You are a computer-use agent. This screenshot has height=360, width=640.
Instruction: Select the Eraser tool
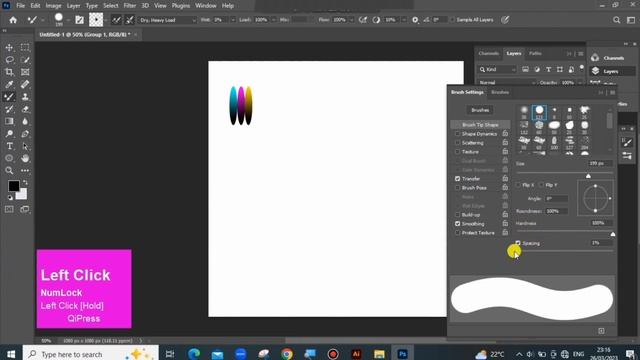pos(25,109)
